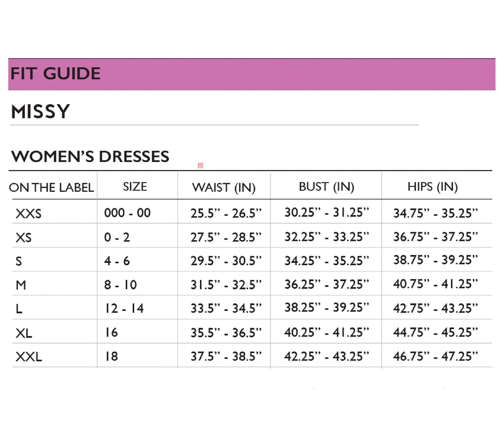The height and width of the screenshot is (448, 504).
Task: Select the SIZE column header
Action: coord(135,187)
